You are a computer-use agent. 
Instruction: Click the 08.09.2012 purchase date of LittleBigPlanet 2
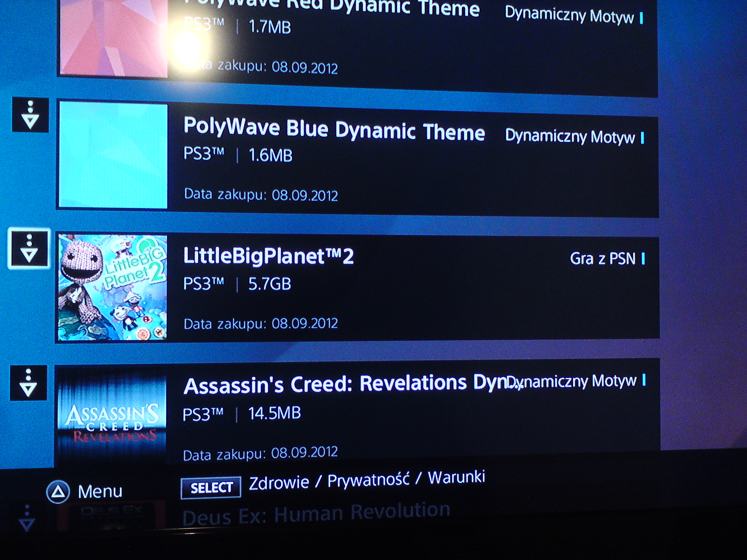click(x=305, y=323)
